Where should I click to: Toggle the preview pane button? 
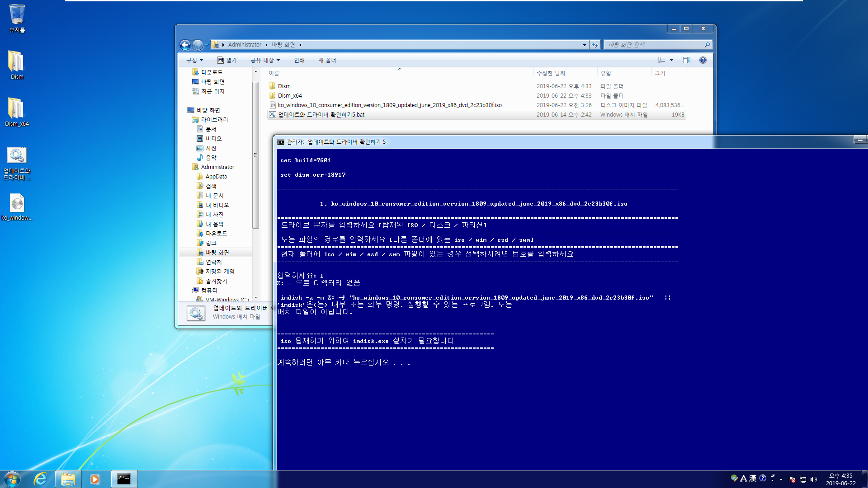686,60
